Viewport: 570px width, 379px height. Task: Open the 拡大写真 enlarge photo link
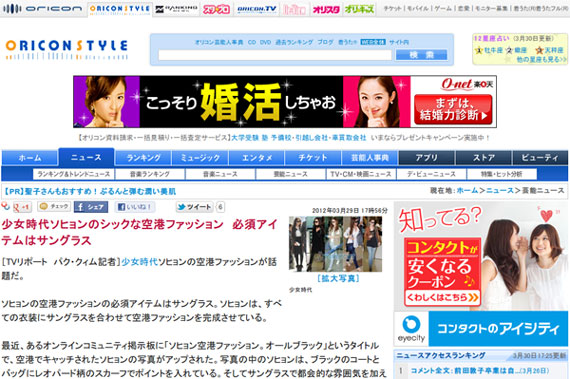pos(338,278)
